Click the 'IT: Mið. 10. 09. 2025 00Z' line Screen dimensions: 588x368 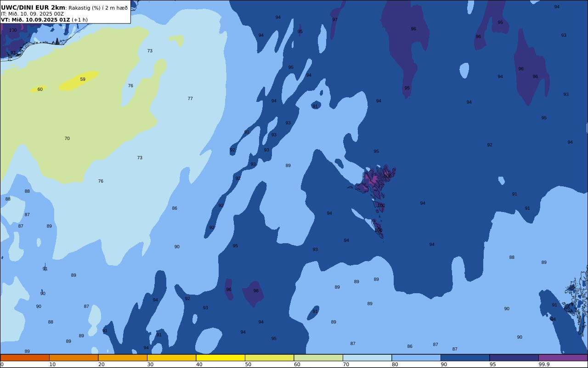click(32, 14)
